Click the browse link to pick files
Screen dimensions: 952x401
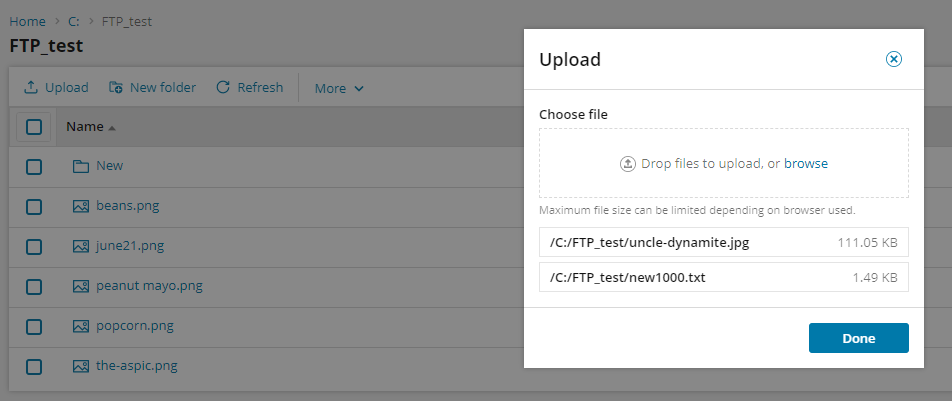pyautogui.click(x=805, y=164)
